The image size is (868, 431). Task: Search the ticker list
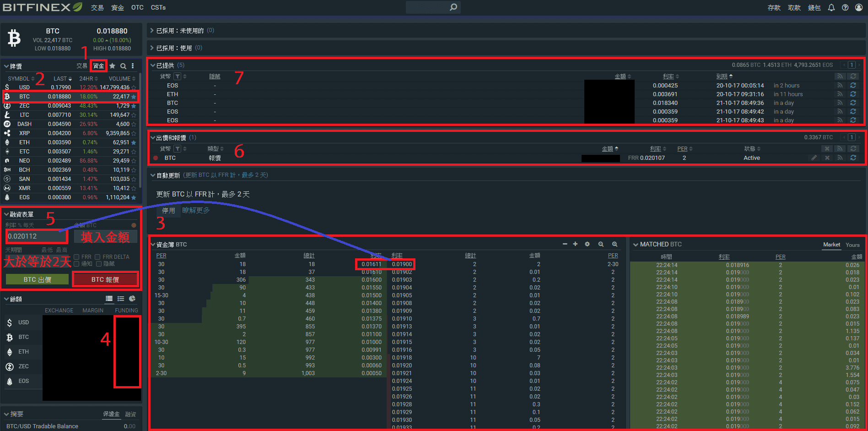click(x=123, y=66)
